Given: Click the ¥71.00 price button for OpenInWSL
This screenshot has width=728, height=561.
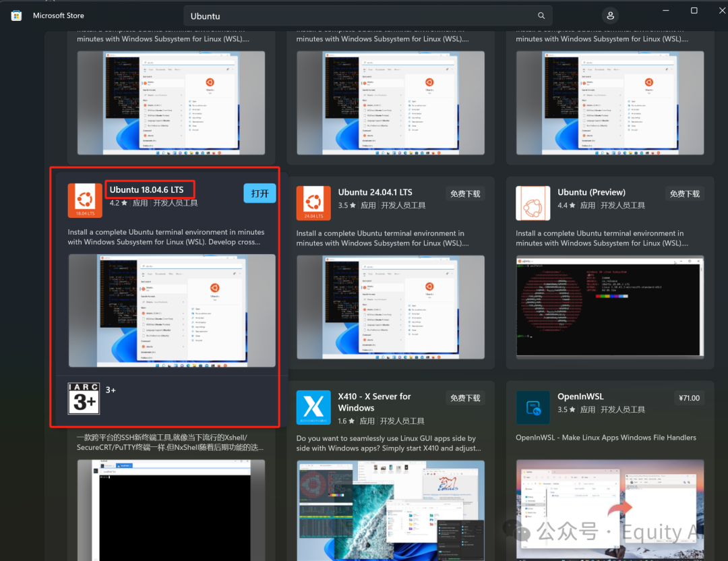Looking at the screenshot, I should (x=689, y=398).
